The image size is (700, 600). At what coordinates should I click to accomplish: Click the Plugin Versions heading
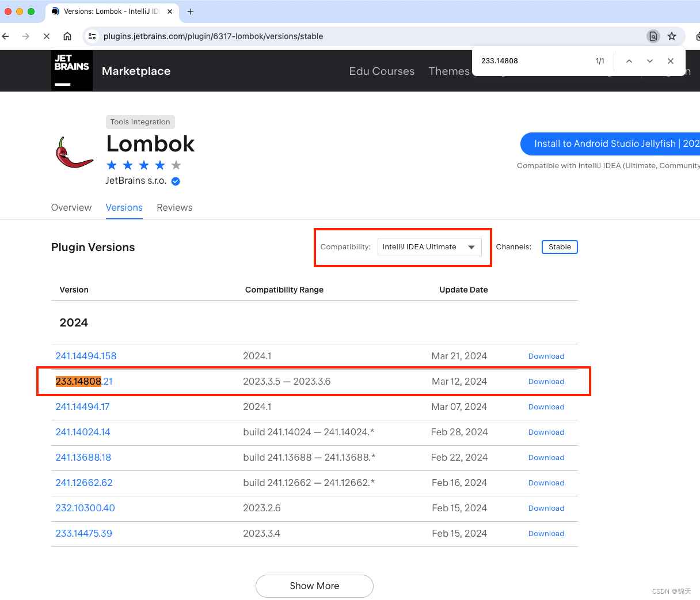point(93,247)
